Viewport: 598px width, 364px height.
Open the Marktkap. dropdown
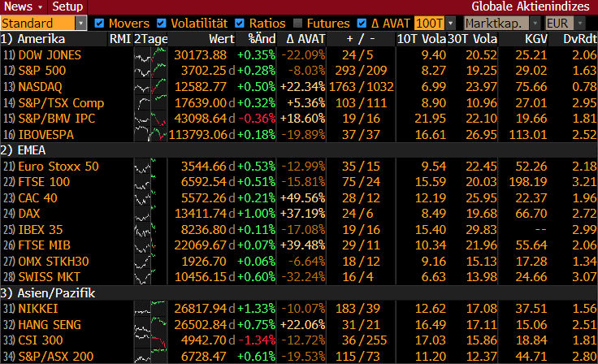pyautogui.click(x=503, y=24)
